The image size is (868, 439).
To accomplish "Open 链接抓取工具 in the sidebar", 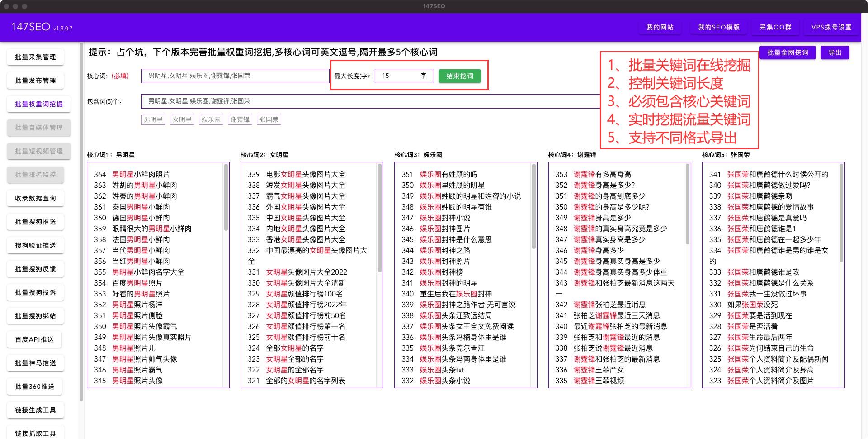I will point(35,433).
